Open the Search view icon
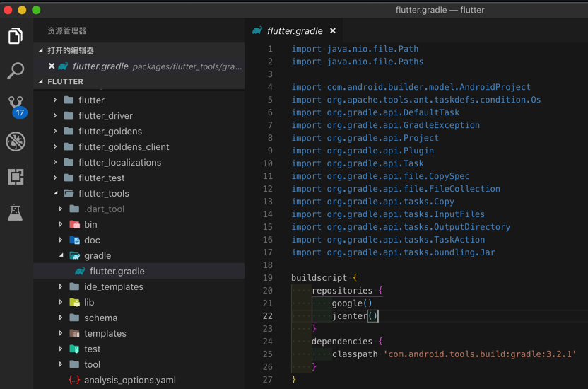The image size is (588, 389). coord(16,70)
